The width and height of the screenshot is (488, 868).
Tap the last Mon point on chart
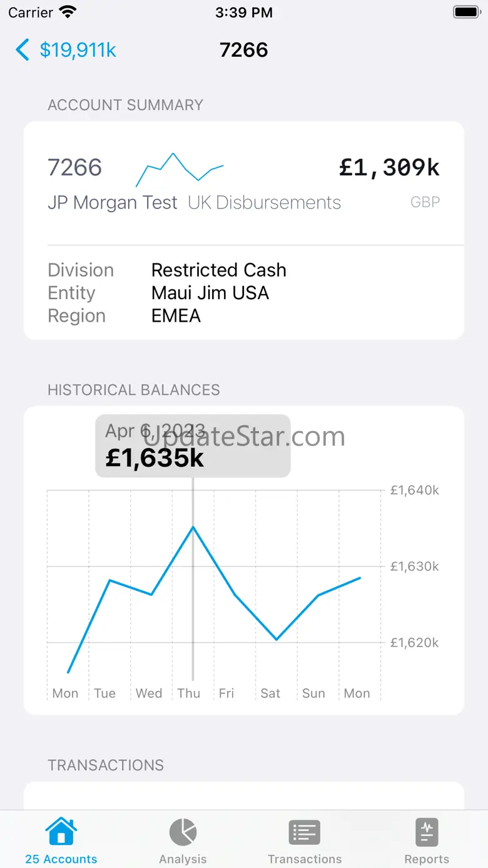(360, 578)
